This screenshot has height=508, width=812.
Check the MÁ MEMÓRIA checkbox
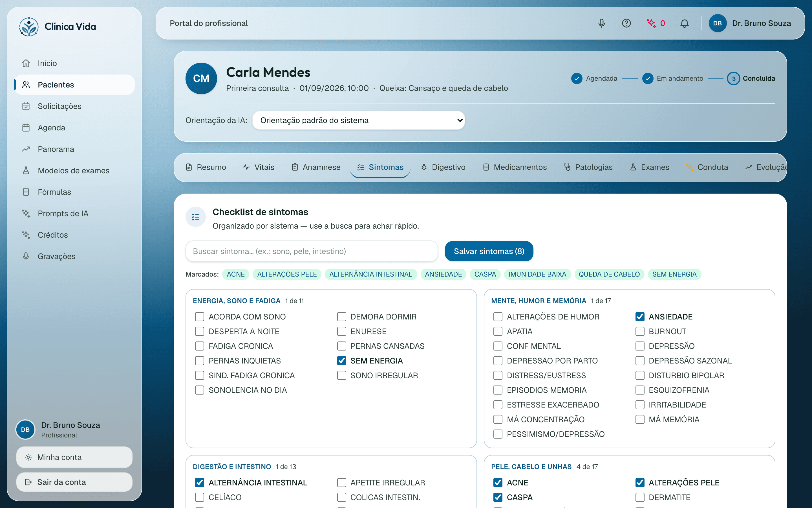tap(639, 419)
